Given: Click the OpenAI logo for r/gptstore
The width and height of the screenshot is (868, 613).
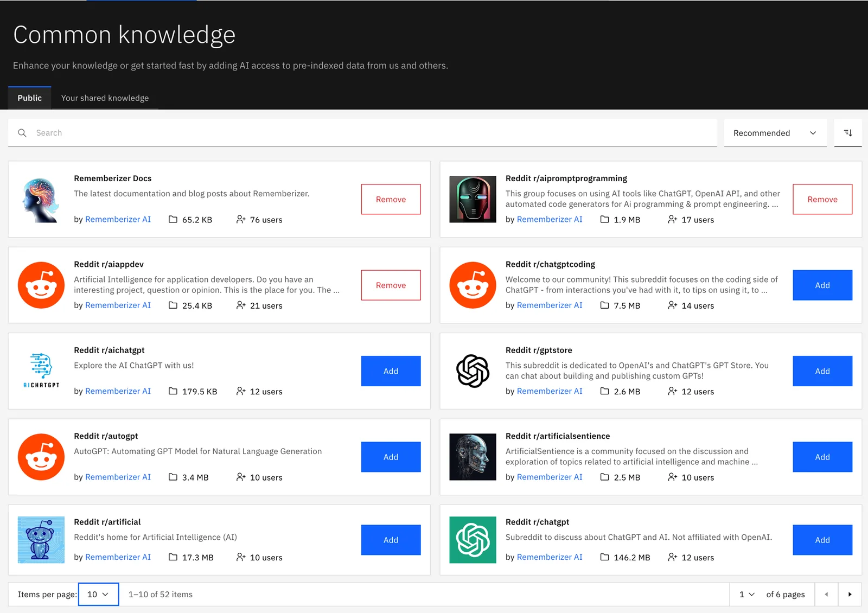Looking at the screenshot, I should [473, 371].
